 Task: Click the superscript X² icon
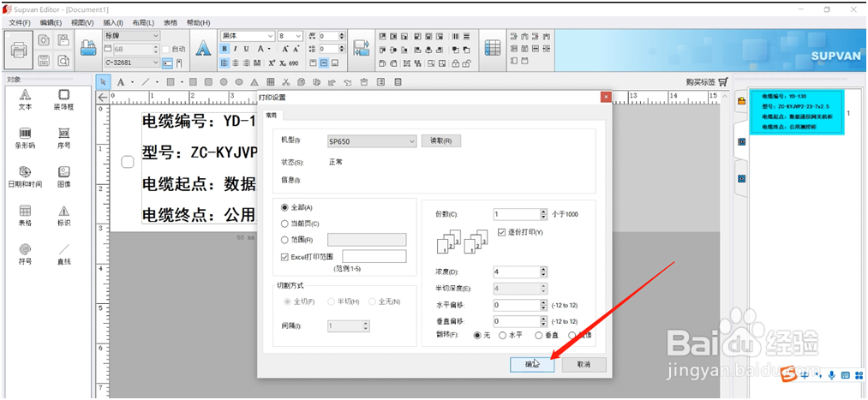[272, 63]
